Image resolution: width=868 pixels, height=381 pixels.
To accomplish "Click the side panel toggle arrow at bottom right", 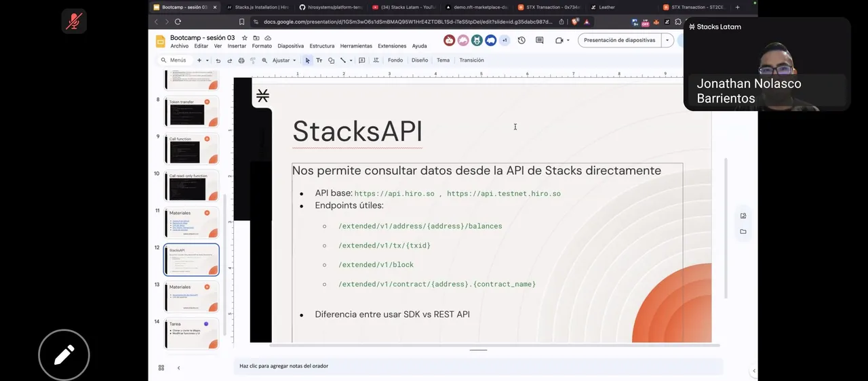I will (x=754, y=371).
